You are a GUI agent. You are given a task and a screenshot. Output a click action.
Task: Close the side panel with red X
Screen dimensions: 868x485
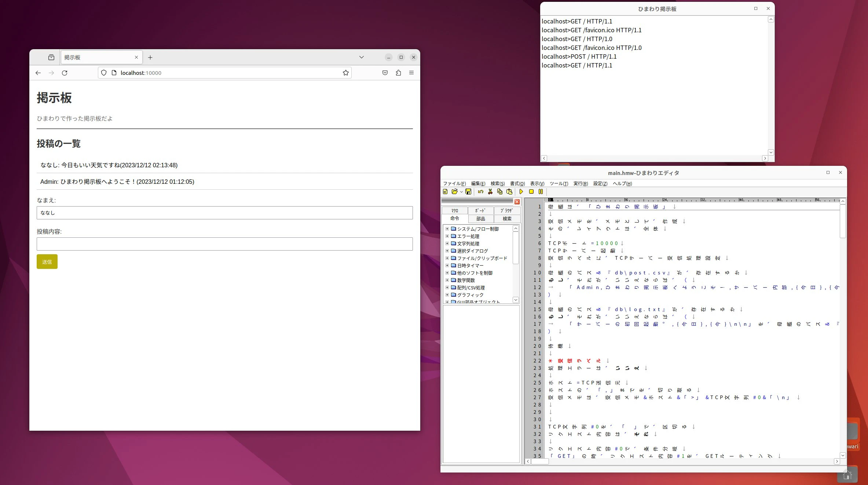tap(517, 202)
